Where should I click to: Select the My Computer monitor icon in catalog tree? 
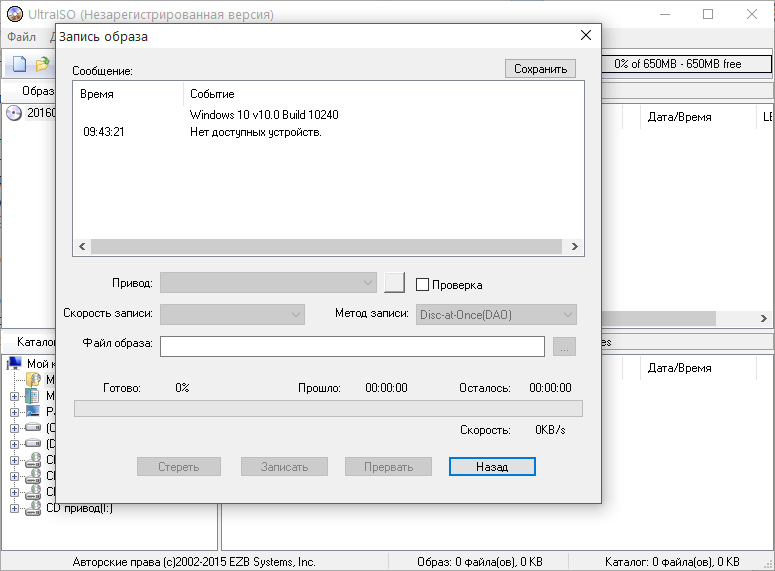(14, 363)
